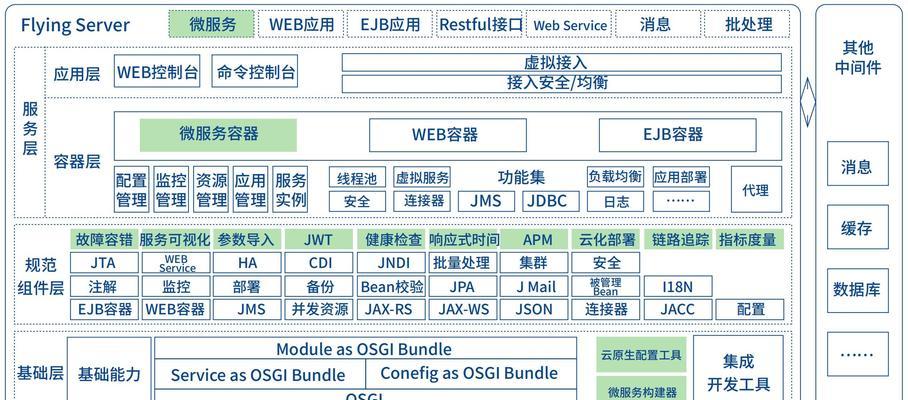
Task: Click the 'JDBC' box
Action: (551, 201)
